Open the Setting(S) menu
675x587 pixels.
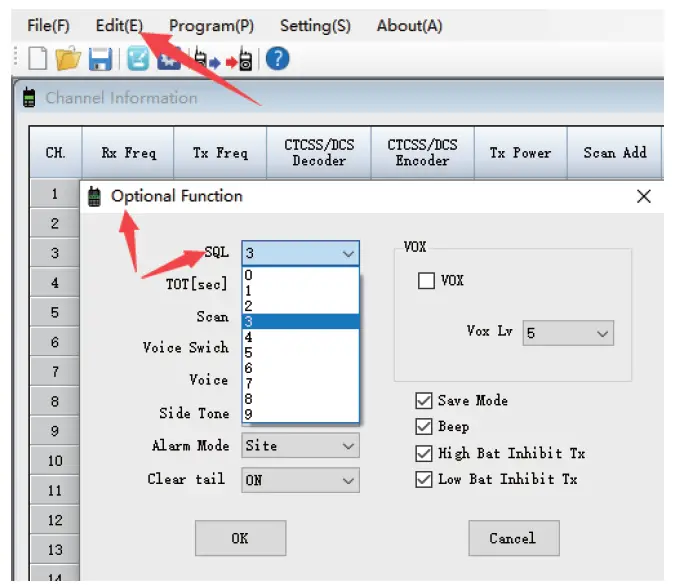[x=315, y=26]
